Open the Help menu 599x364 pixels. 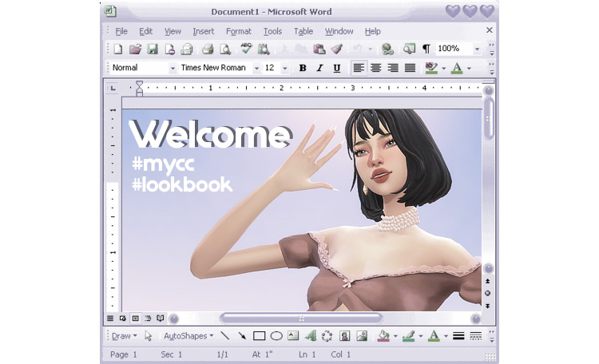[372, 31]
